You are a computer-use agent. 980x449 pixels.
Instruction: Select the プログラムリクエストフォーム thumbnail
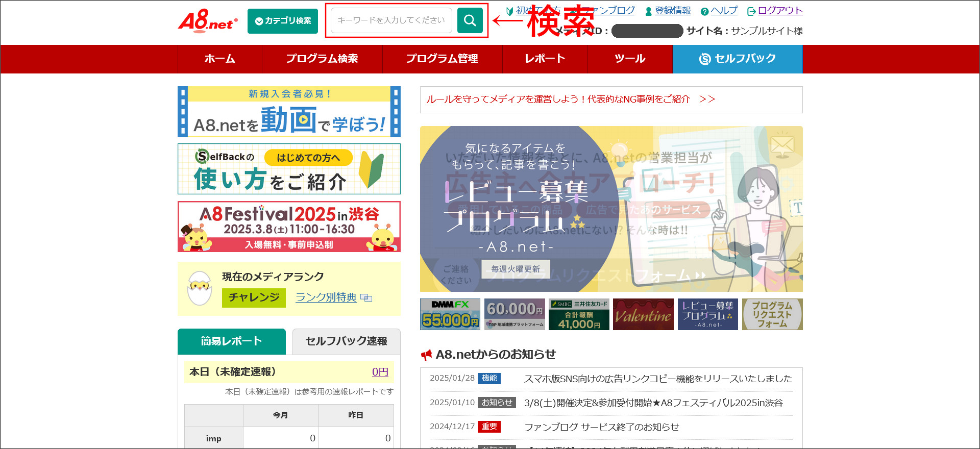click(772, 314)
